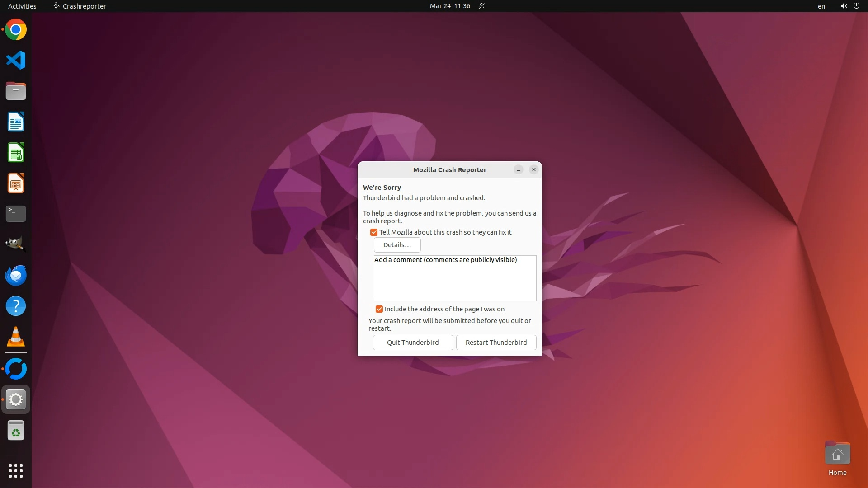The height and width of the screenshot is (488, 868).
Task: Click the Quit Thunderbird button
Action: 413,343
